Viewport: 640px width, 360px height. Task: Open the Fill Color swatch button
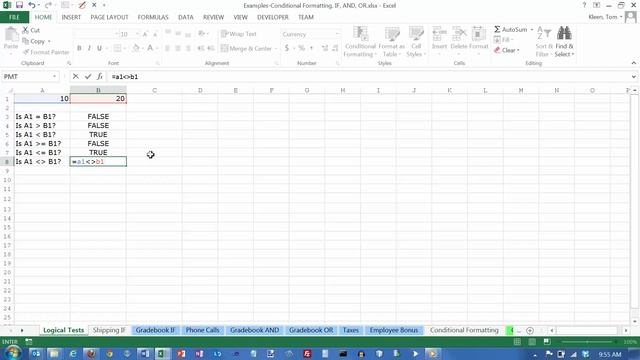pyautogui.click(x=136, y=48)
